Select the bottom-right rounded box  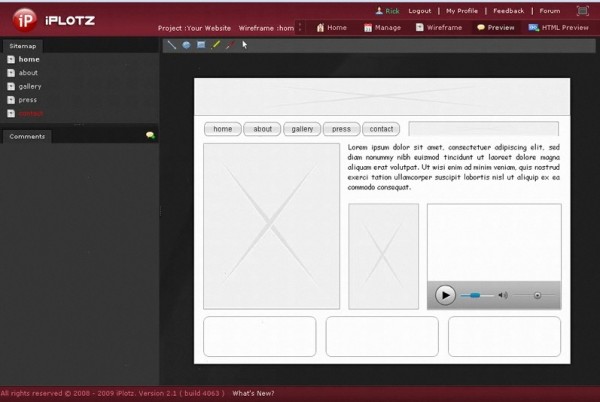tap(504, 337)
